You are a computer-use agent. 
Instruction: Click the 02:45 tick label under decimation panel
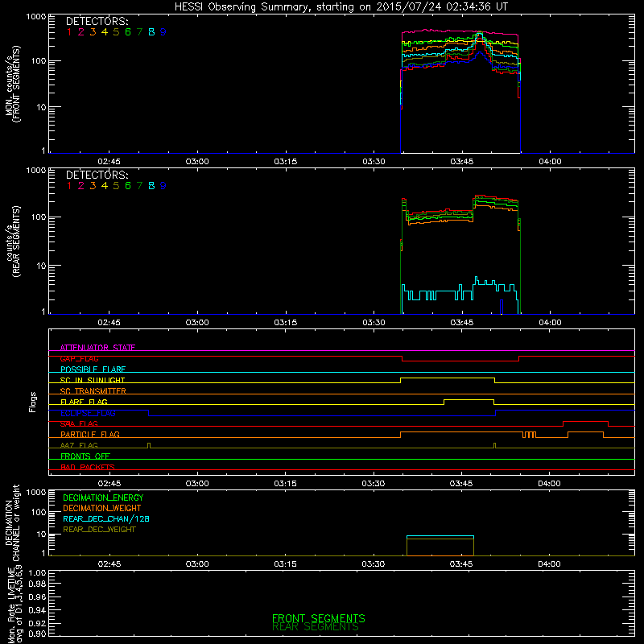coord(109,564)
